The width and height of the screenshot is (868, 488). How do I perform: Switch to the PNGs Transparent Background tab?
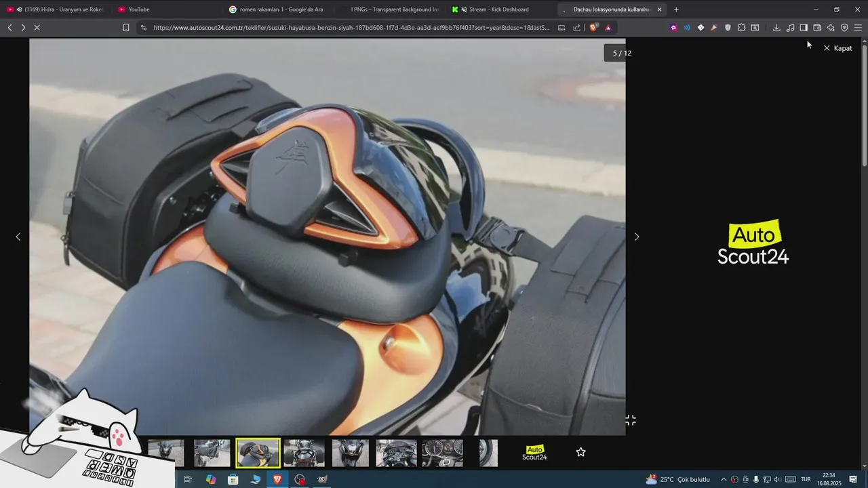point(387,9)
